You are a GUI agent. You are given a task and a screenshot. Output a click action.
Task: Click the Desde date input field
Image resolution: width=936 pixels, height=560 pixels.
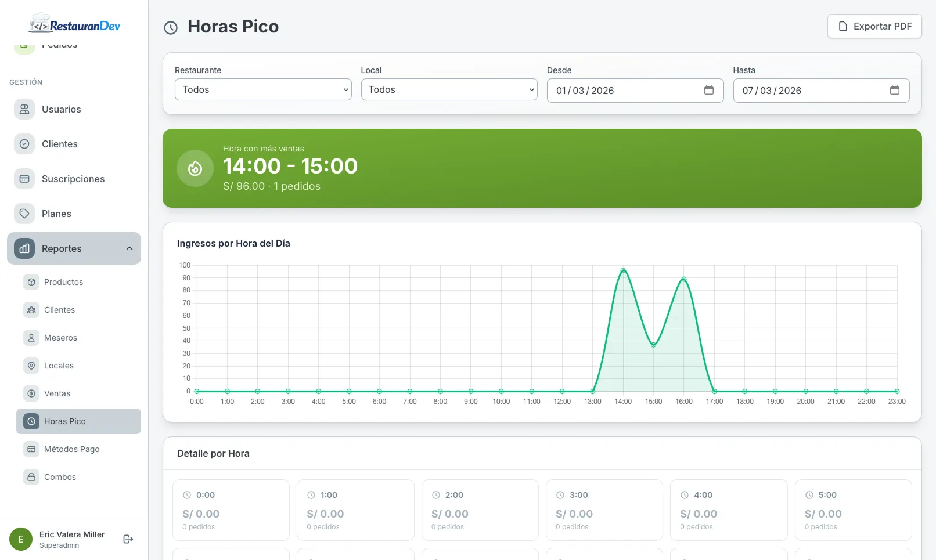pyautogui.click(x=621, y=91)
